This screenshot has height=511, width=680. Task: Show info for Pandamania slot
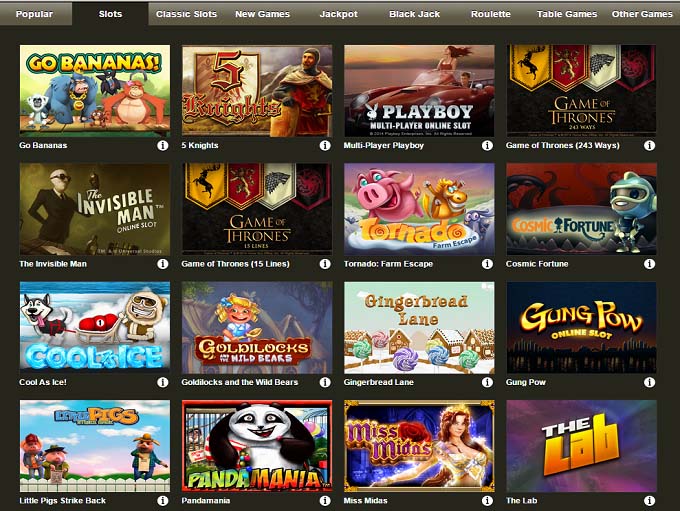[325, 501]
